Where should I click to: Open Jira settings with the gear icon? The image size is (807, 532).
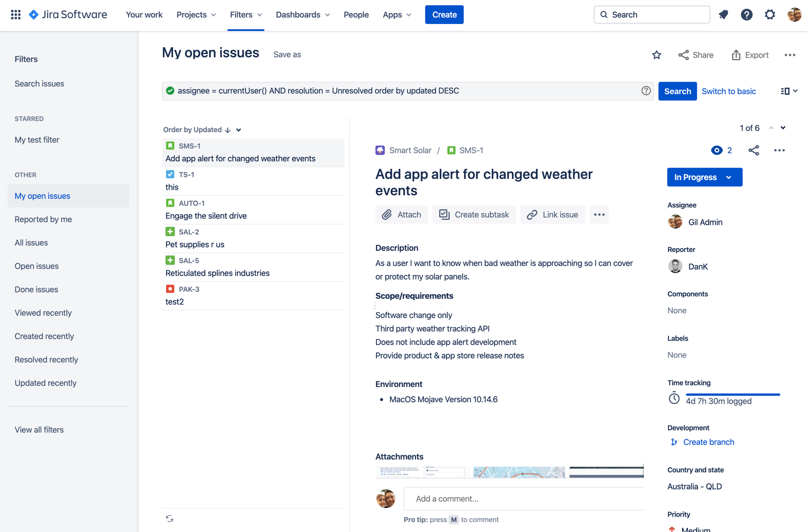pos(770,15)
